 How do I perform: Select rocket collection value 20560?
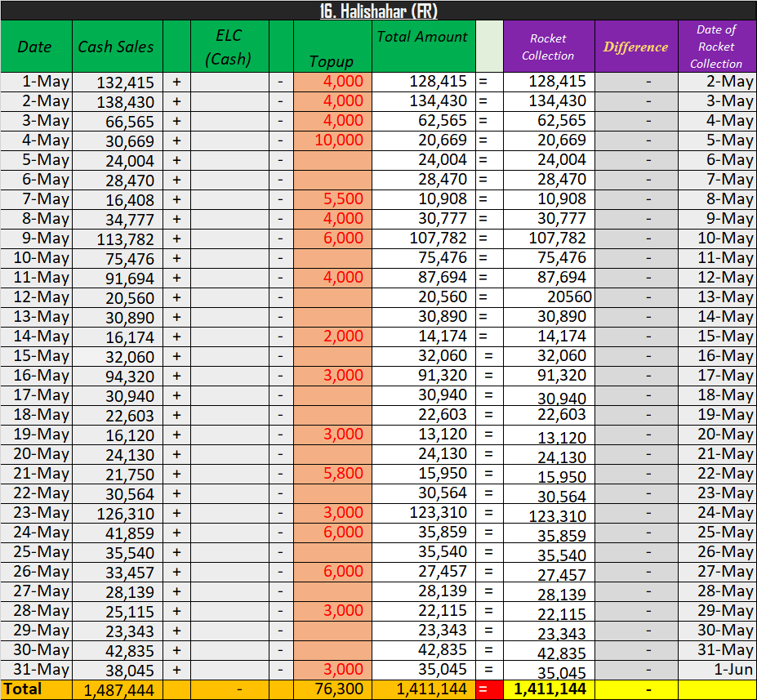549,298
